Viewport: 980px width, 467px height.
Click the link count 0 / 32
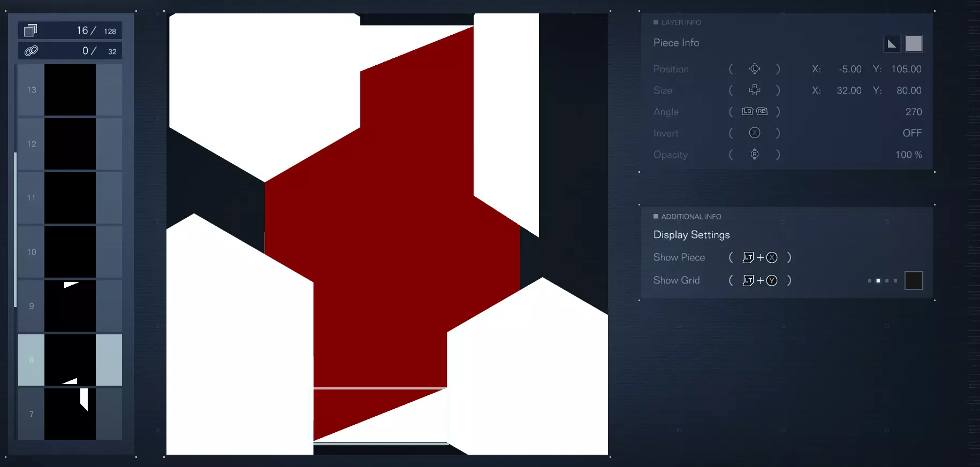tap(100, 51)
